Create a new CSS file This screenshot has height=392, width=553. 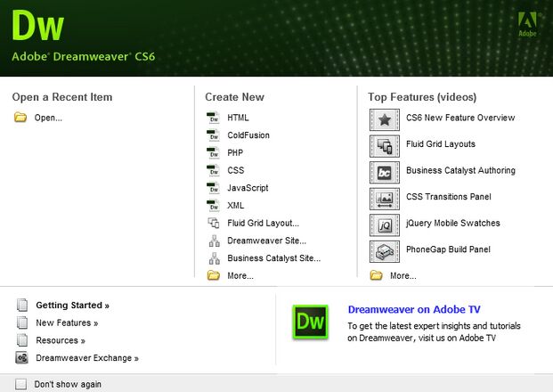click(235, 170)
